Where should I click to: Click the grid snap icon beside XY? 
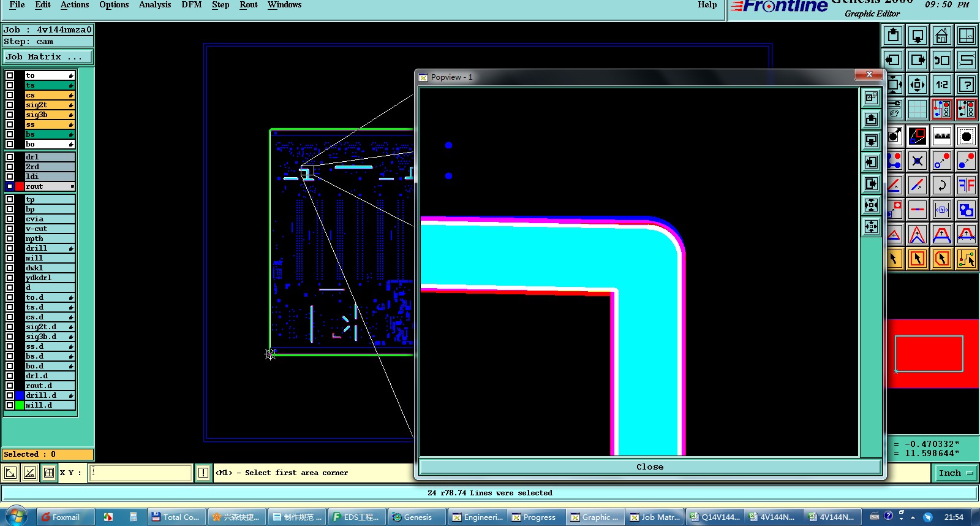coord(49,473)
